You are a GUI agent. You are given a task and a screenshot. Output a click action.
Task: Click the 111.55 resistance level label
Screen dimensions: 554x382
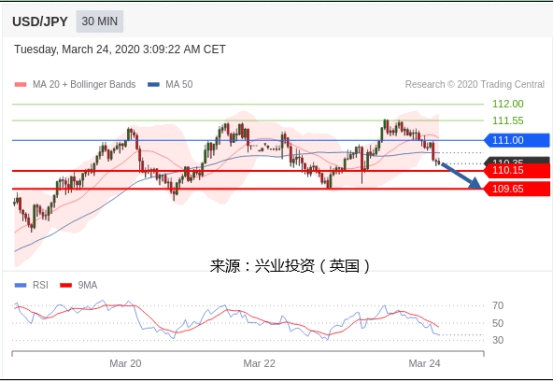pos(508,121)
